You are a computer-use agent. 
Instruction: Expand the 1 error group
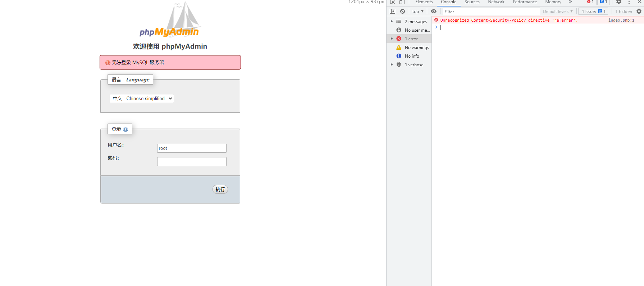click(x=392, y=39)
